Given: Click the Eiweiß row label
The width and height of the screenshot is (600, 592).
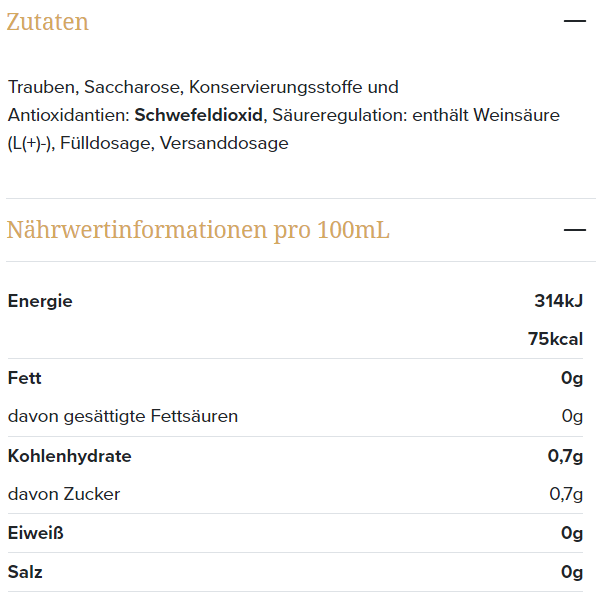Looking at the screenshot, I should click(36, 533).
